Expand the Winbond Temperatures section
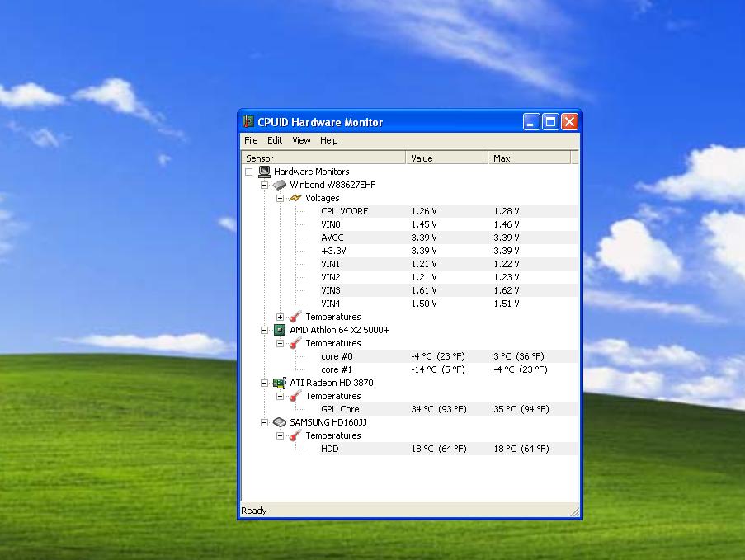 pyautogui.click(x=280, y=317)
